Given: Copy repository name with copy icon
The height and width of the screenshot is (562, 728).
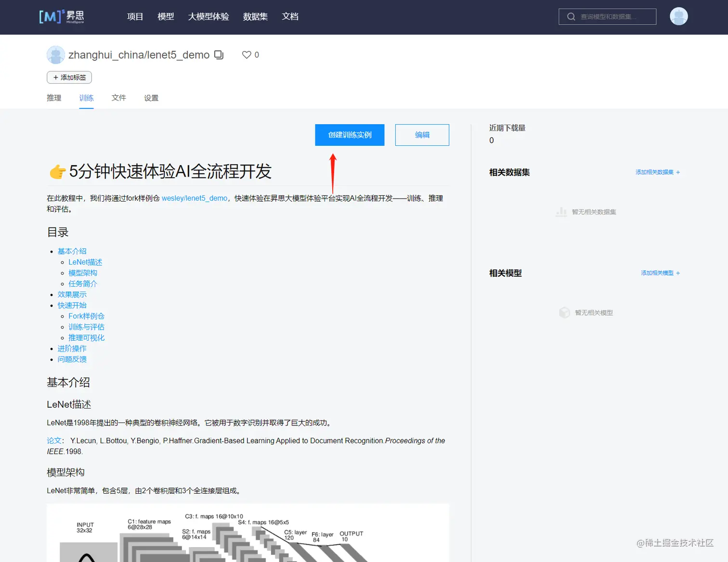Looking at the screenshot, I should pos(219,55).
